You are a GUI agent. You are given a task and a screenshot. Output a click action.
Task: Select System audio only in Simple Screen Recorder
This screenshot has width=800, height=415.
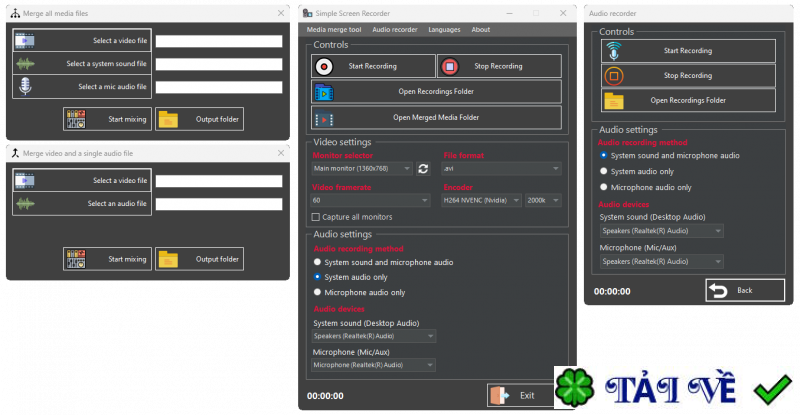click(317, 277)
